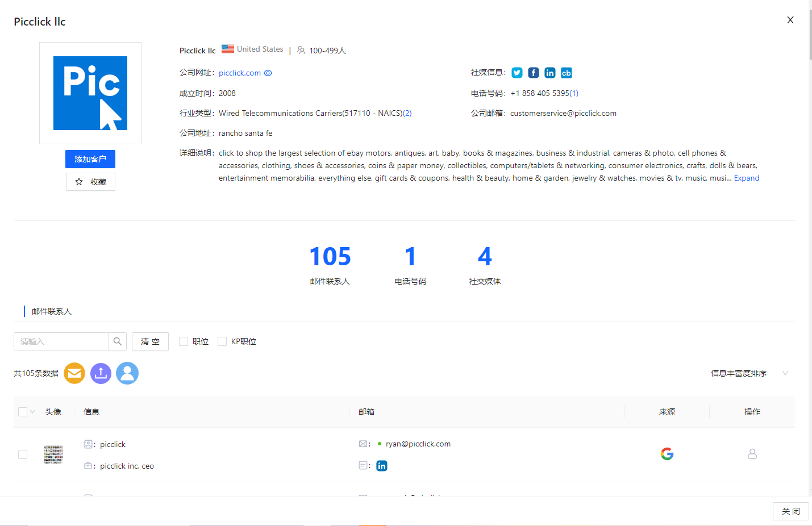The width and height of the screenshot is (812, 526).
Task: Open the Twitter social media icon
Action: tap(517, 73)
